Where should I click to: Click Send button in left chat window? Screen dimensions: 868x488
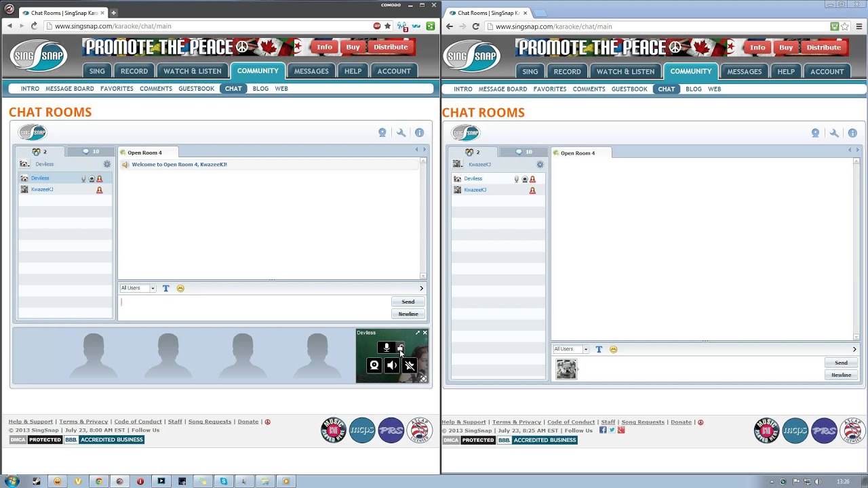click(408, 302)
